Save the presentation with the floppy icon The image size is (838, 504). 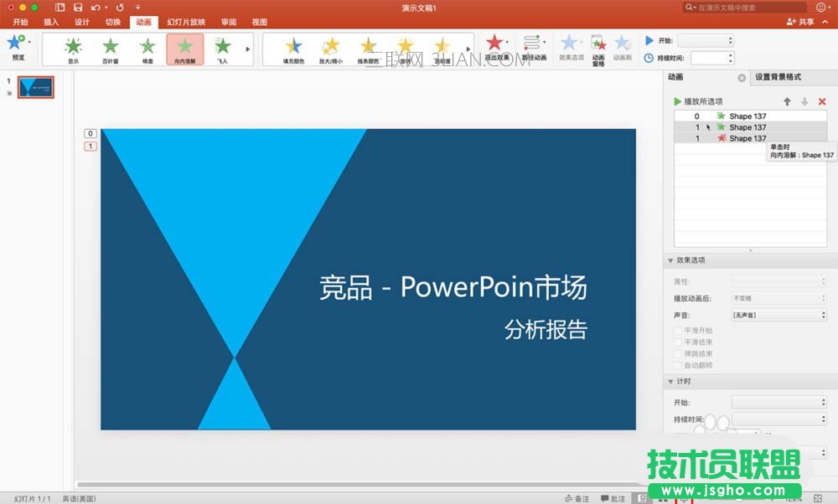[x=78, y=8]
